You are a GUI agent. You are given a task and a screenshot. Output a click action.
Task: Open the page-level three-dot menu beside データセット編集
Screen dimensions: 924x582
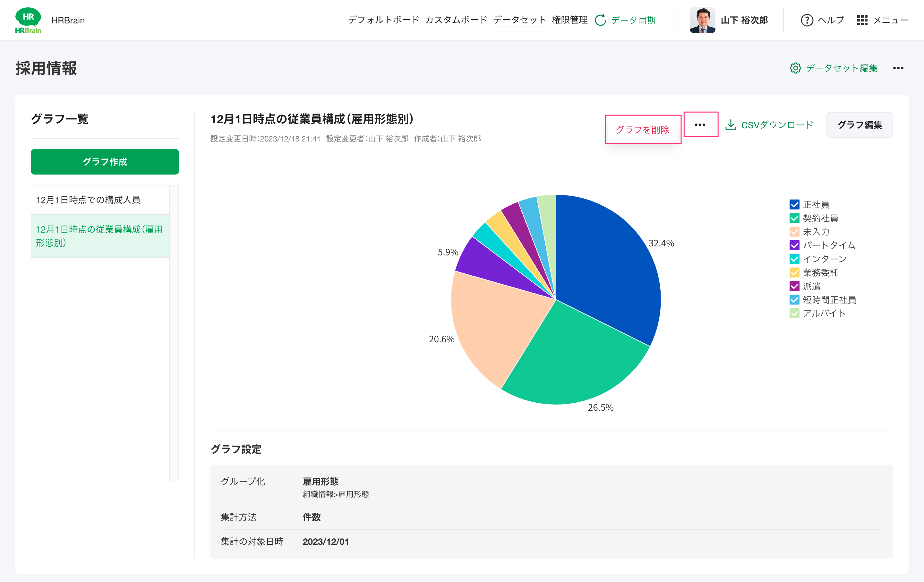(x=898, y=68)
